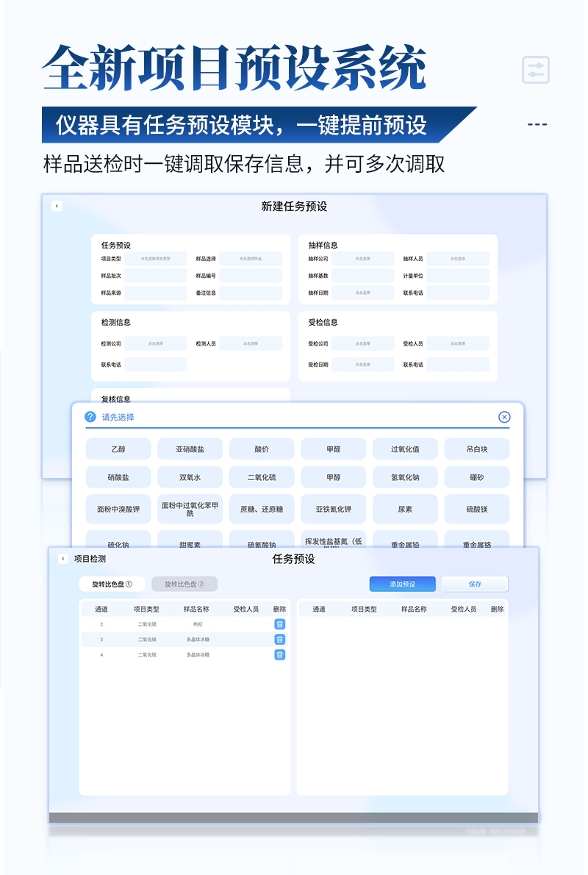Choose the 硫酸镁 test item

[x=477, y=509]
